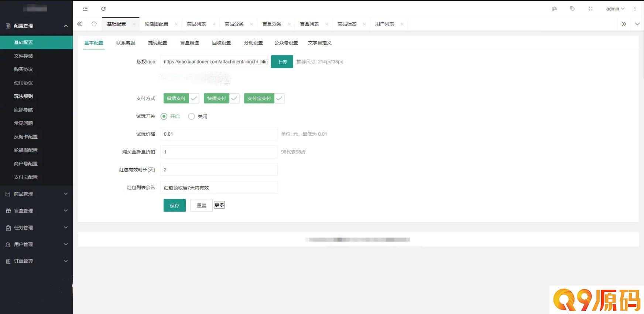Focus the 购买金拆盒折扣 input field

point(219,152)
